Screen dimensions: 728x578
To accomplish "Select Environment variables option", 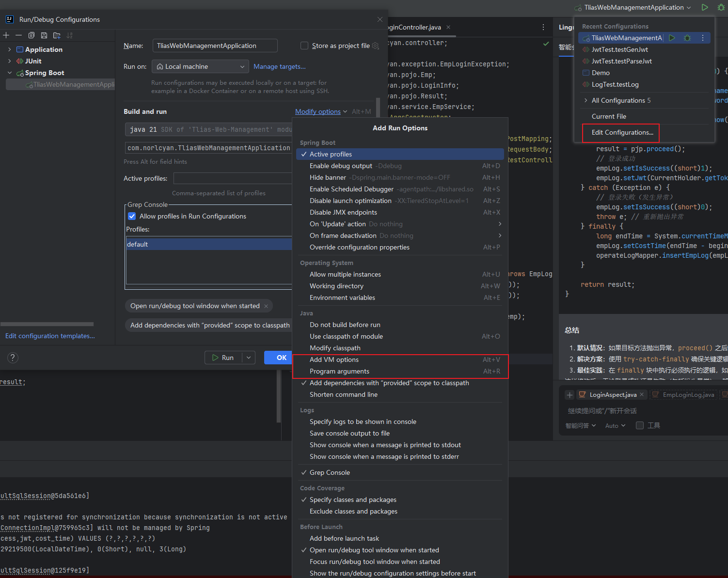I will (400, 297).
